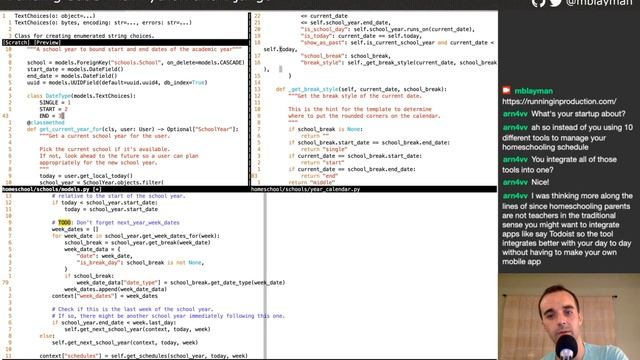This screenshot has height=360, width=640.
Task: Click the chat message "What's your startup about?"
Action: pyautogui.click(x=578, y=114)
